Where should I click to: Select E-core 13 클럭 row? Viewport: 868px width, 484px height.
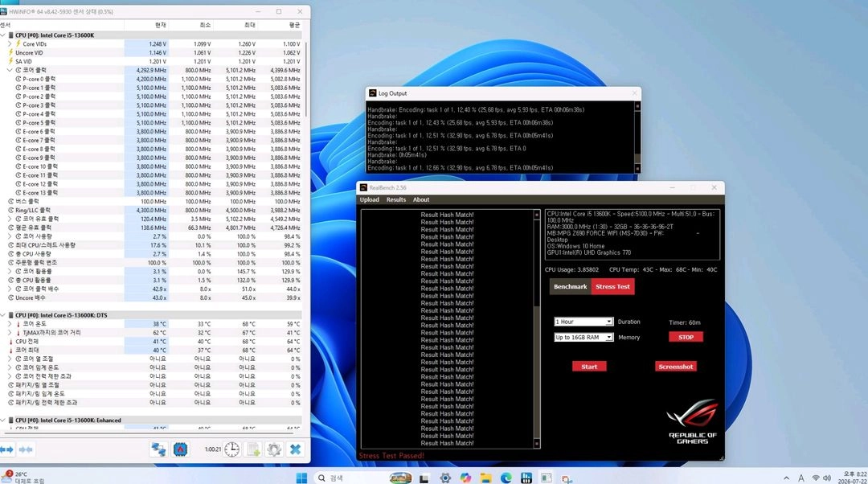coord(151,193)
